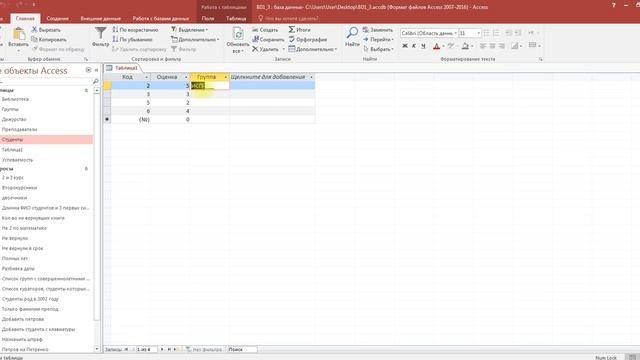Viewport: 640px width, 360px height.
Task: Open the font size 11 dropdown
Action: pyautogui.click(x=478, y=33)
